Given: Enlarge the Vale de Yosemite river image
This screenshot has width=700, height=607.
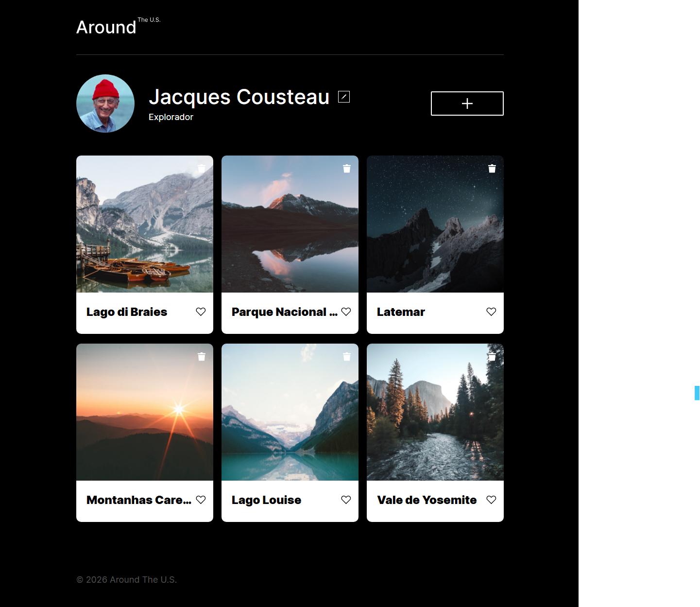Looking at the screenshot, I should (435, 416).
